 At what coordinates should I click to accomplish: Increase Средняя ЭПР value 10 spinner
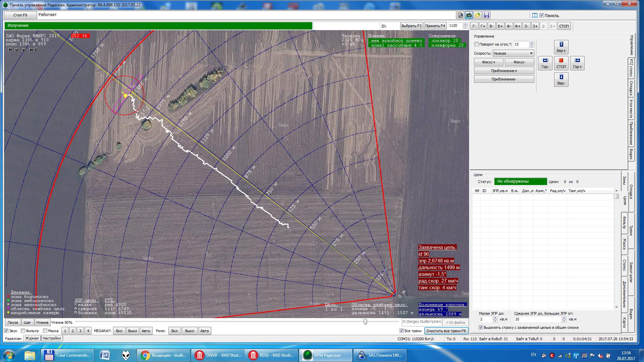pyautogui.click(x=564, y=317)
